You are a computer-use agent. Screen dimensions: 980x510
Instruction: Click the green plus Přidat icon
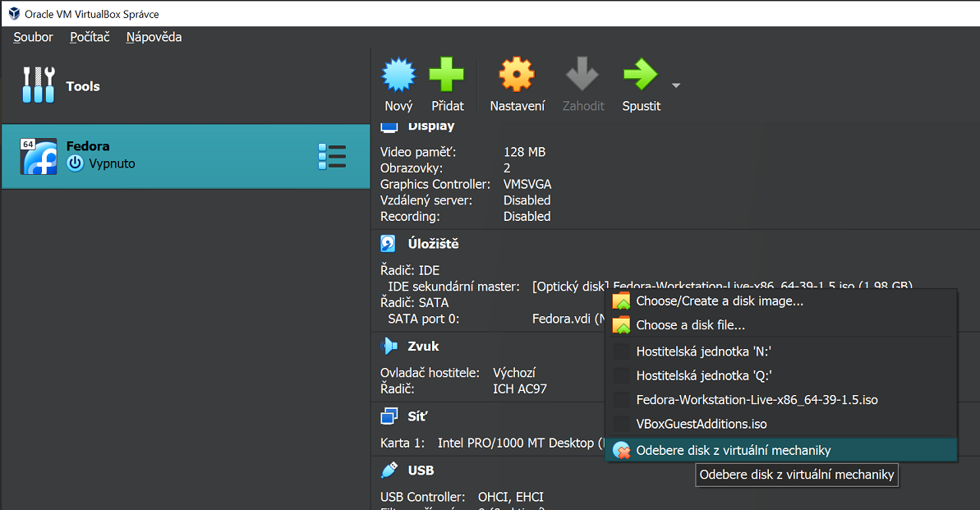coord(447,75)
